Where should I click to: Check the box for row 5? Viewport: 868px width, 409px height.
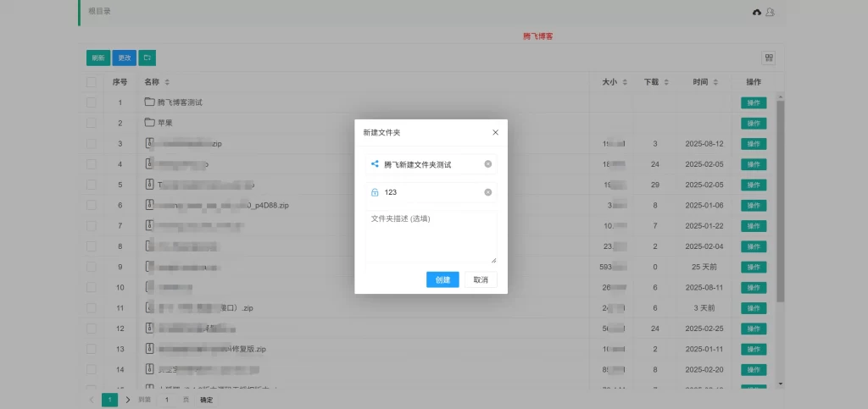[92, 185]
